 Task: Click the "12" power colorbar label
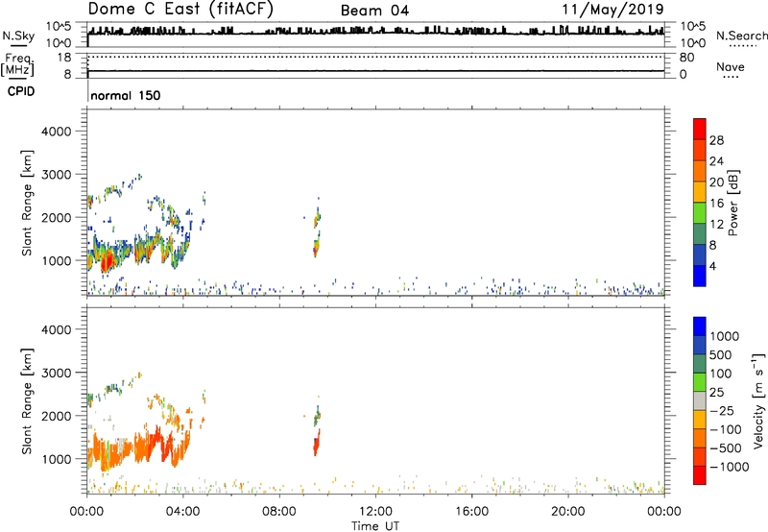click(x=716, y=225)
